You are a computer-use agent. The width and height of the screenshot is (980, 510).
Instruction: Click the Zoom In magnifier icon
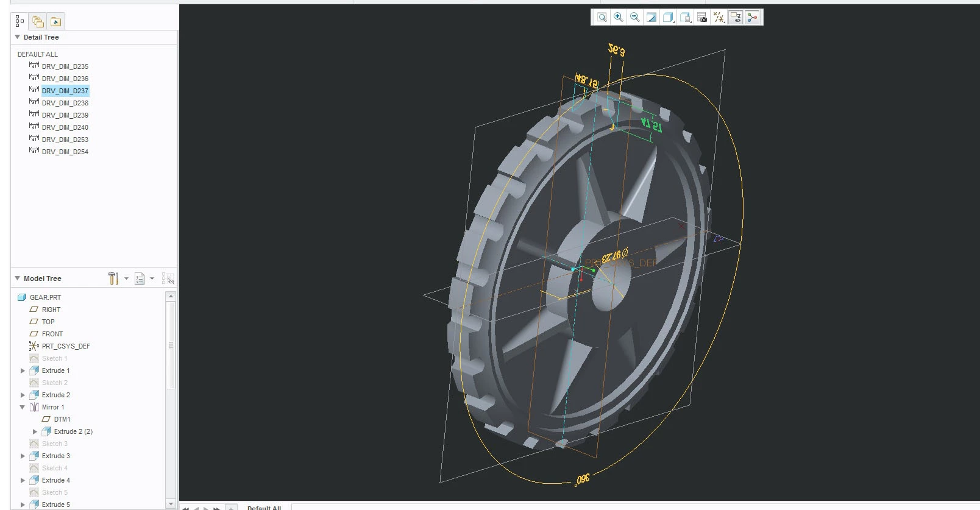tap(619, 17)
